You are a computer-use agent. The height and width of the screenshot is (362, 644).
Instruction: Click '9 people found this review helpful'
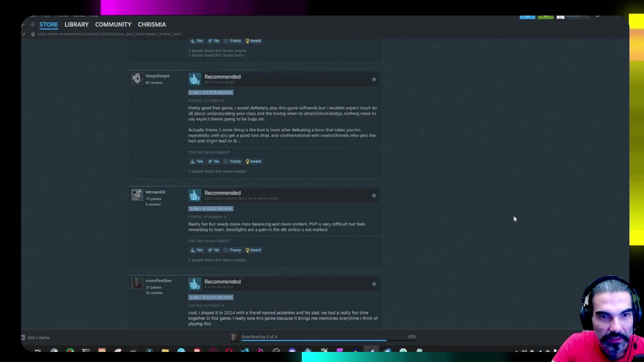click(x=217, y=51)
